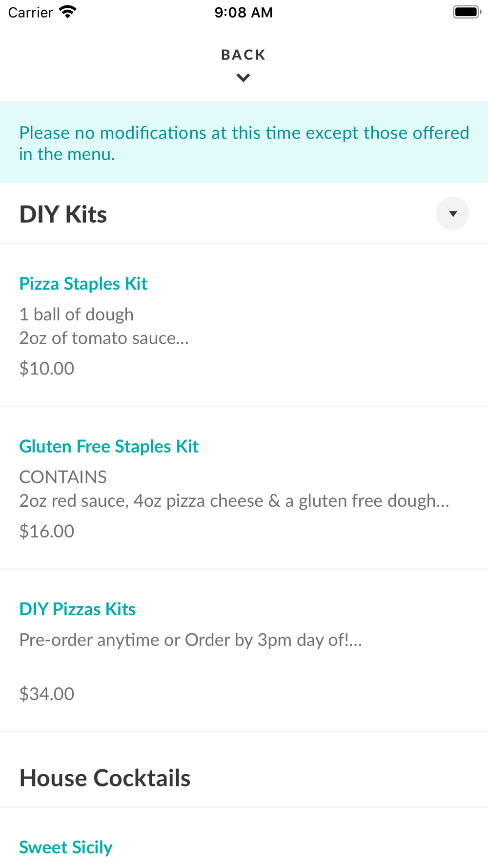Tap the battery indicator icon
The image size is (488, 868).
[x=466, y=12]
